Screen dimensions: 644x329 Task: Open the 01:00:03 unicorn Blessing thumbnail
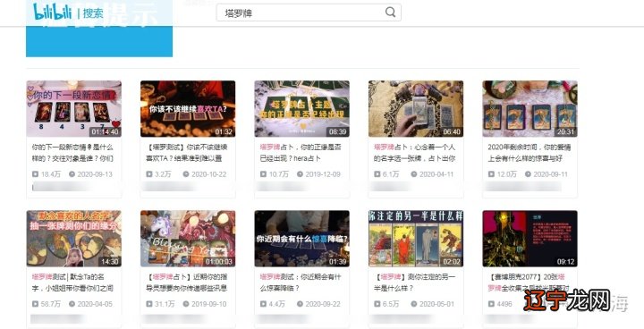(x=188, y=239)
